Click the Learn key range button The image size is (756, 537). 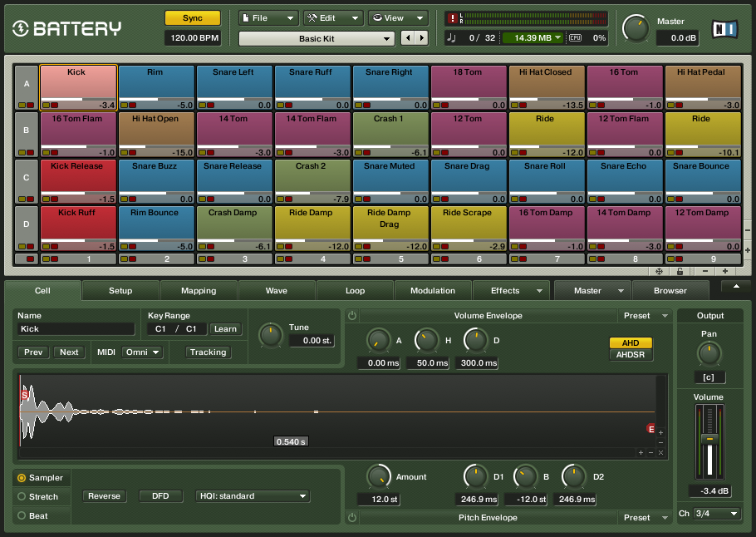pyautogui.click(x=226, y=329)
